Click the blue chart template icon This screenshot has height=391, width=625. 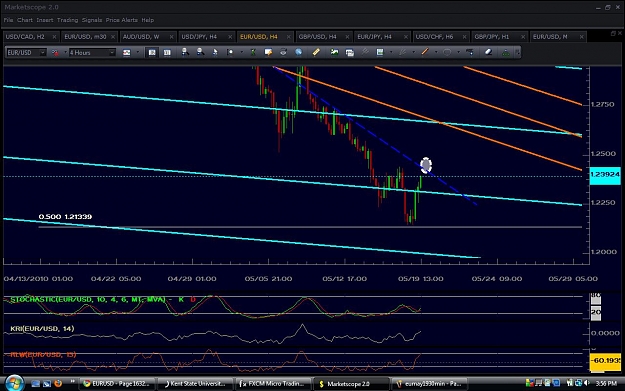pos(380,52)
